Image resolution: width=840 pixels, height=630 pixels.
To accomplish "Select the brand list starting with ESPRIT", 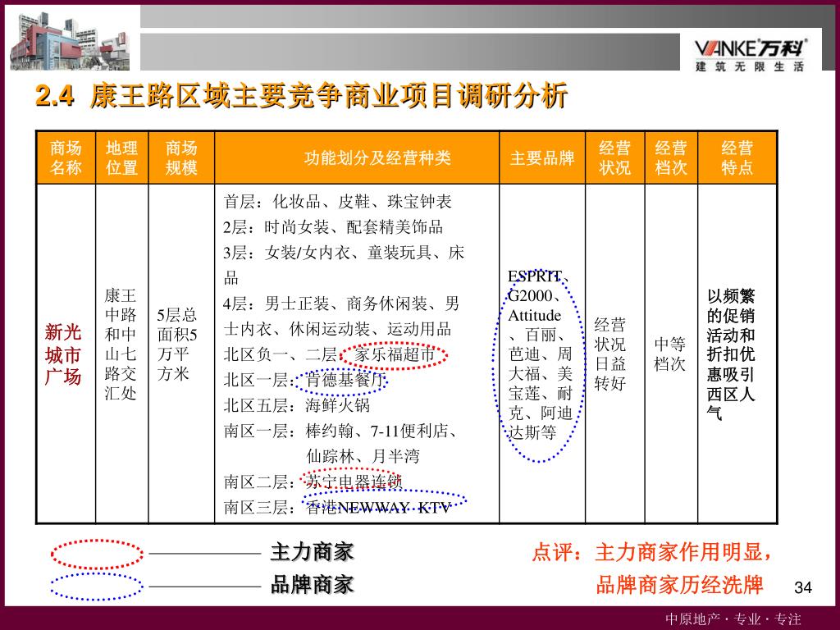I will (540, 354).
